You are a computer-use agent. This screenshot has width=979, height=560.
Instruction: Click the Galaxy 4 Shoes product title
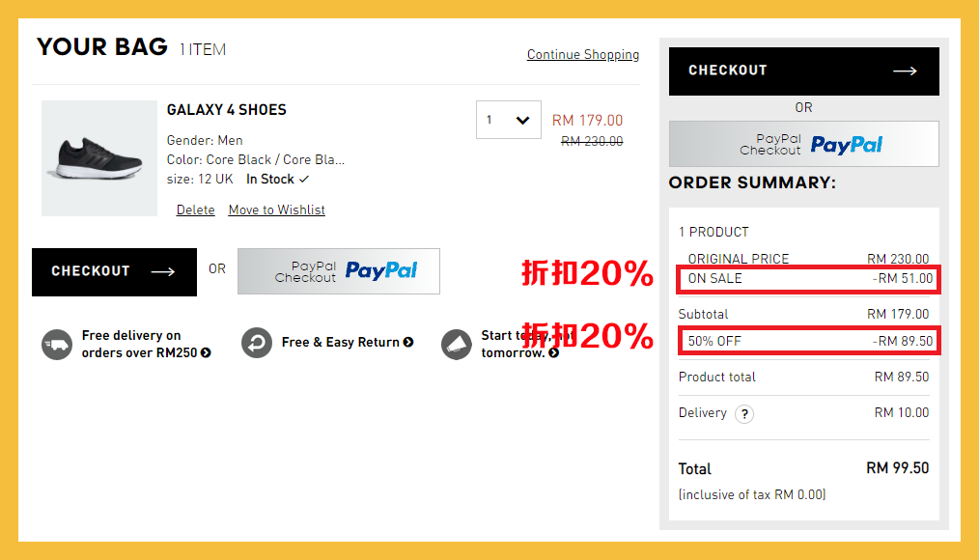[226, 110]
